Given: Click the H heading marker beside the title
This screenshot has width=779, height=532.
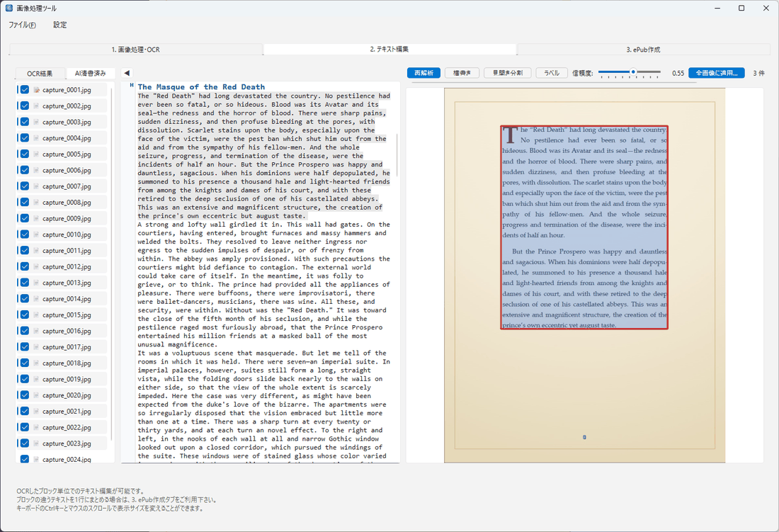Looking at the screenshot, I should click(x=132, y=86).
